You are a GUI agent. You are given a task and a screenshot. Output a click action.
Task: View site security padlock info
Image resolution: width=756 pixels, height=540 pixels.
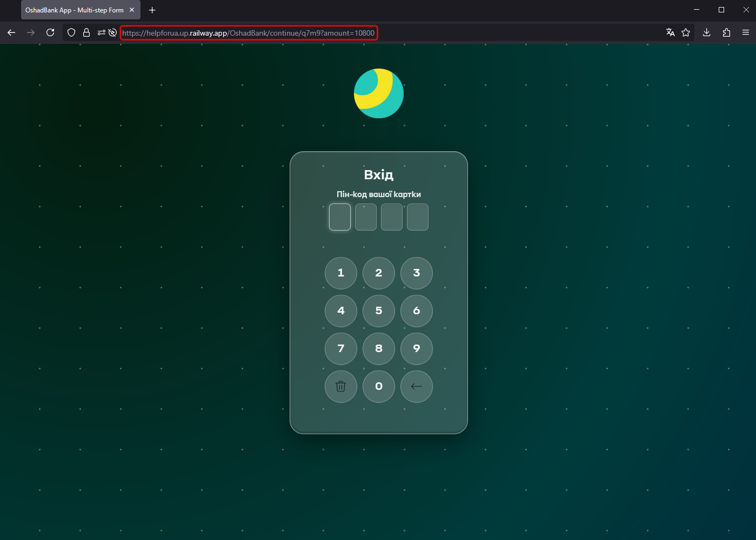[x=86, y=32]
